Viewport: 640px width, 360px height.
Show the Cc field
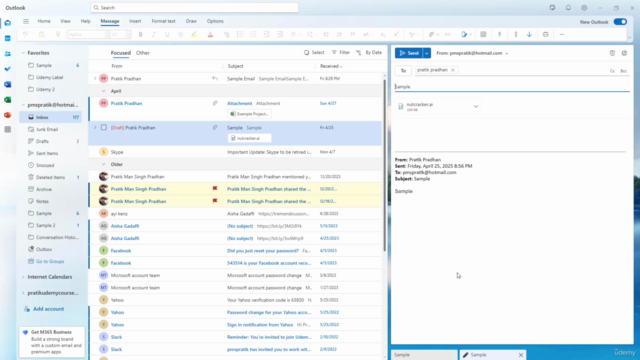point(612,71)
